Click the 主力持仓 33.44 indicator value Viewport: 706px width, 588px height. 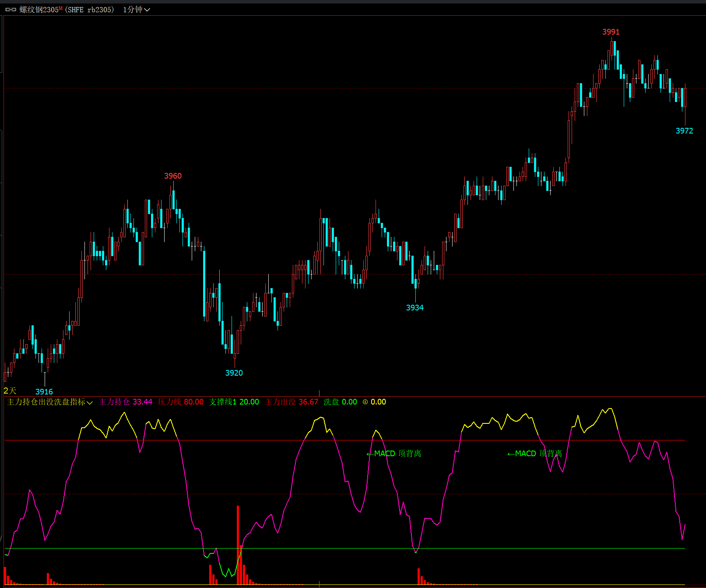[x=126, y=402]
